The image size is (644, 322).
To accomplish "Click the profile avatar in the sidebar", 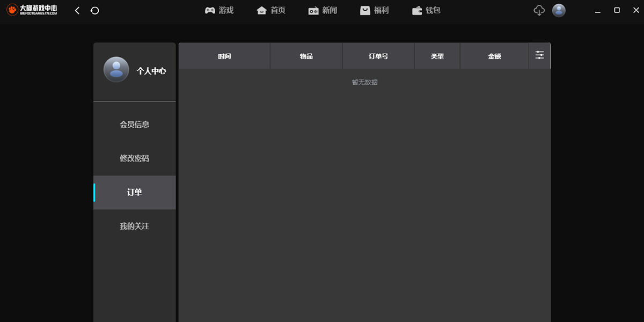I will 116,70.
